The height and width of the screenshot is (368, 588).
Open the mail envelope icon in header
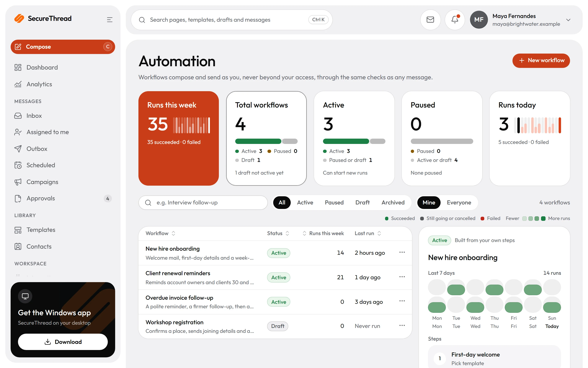point(430,20)
